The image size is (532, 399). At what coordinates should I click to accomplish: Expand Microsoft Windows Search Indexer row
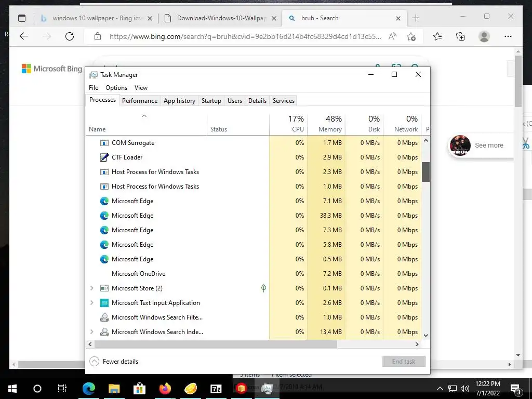91,332
